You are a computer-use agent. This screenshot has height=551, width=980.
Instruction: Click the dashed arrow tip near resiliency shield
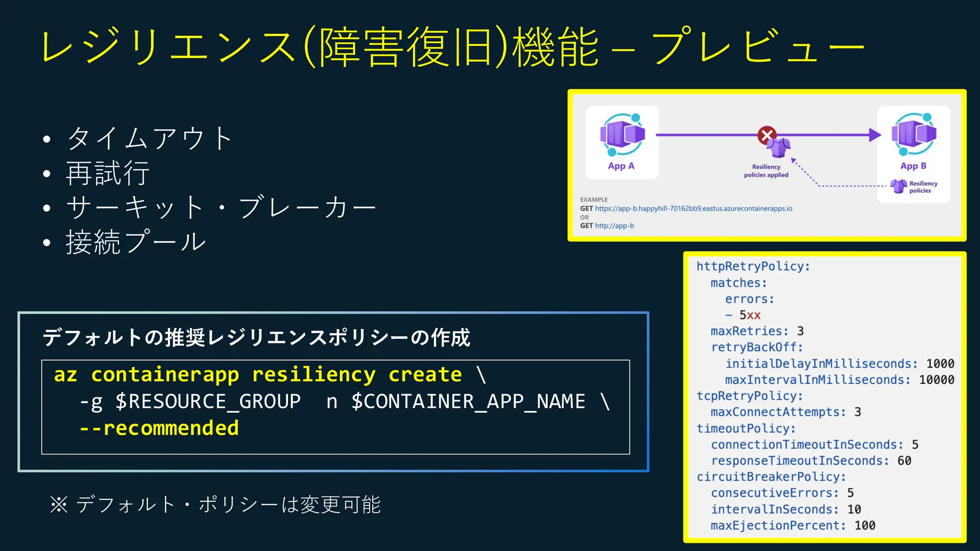pyautogui.click(x=794, y=161)
